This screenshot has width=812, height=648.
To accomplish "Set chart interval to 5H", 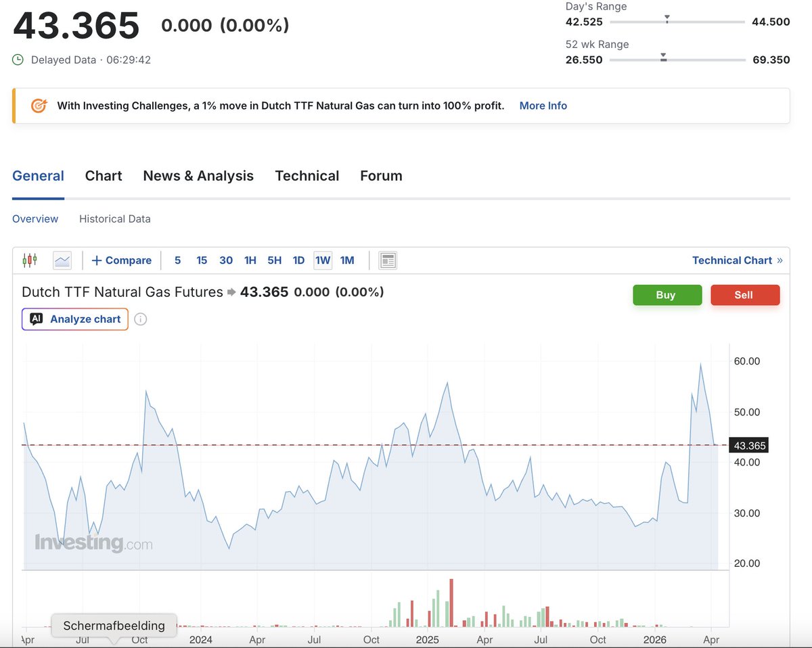I will pos(274,260).
